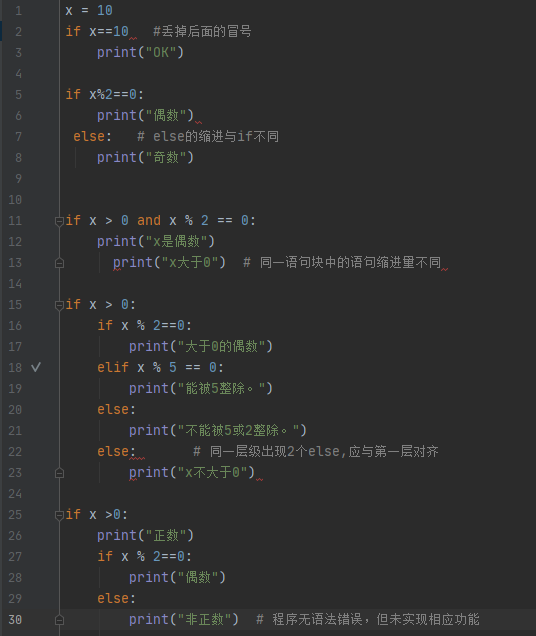Click print("x不大于0") on line 23
536x636 pixels.
pos(192,473)
